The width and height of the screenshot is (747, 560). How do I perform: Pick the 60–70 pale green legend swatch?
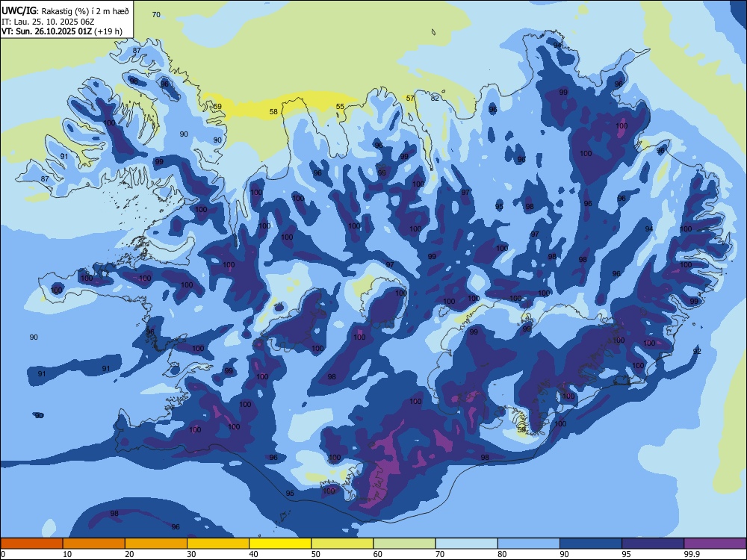(x=404, y=544)
